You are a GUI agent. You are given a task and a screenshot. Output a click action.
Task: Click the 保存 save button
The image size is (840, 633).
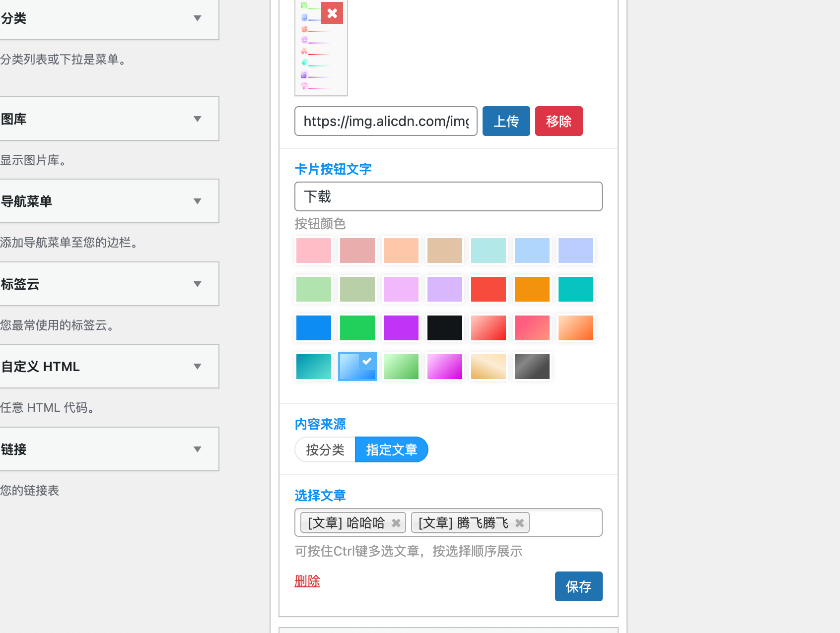click(578, 586)
